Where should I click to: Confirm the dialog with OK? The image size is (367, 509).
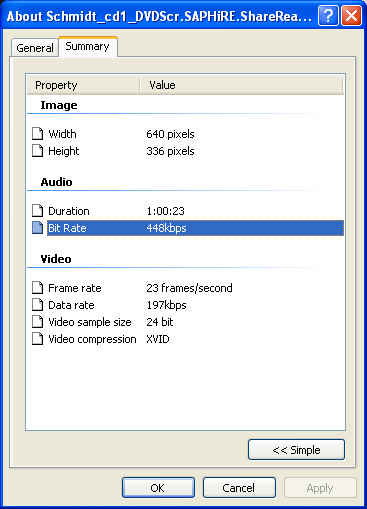coord(158,488)
